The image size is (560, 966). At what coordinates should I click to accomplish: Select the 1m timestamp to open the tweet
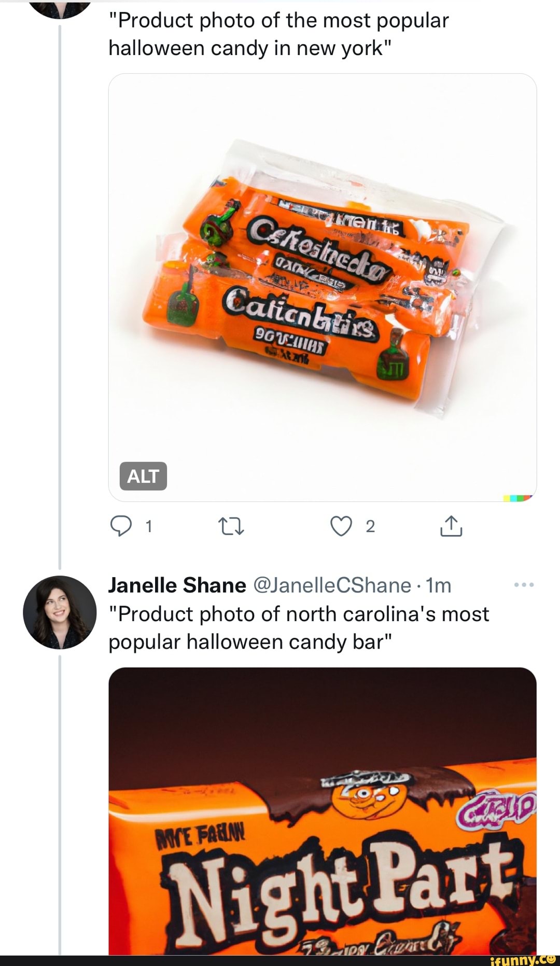point(436,585)
